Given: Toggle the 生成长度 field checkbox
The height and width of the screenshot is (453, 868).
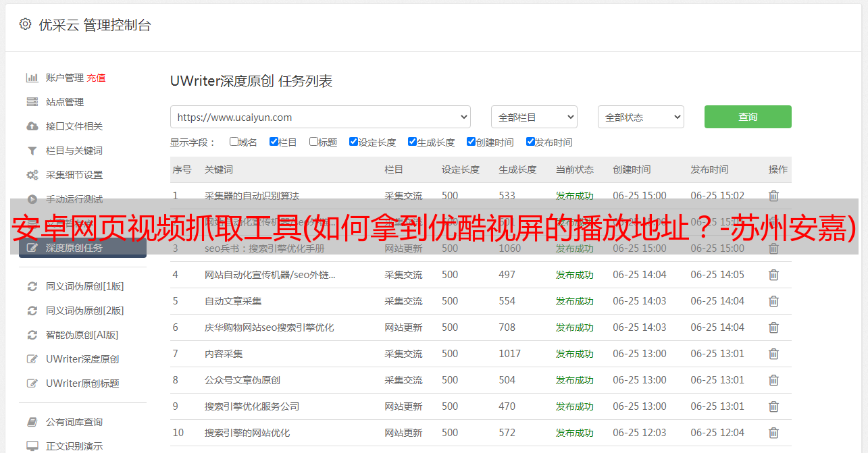Looking at the screenshot, I should pyautogui.click(x=412, y=142).
